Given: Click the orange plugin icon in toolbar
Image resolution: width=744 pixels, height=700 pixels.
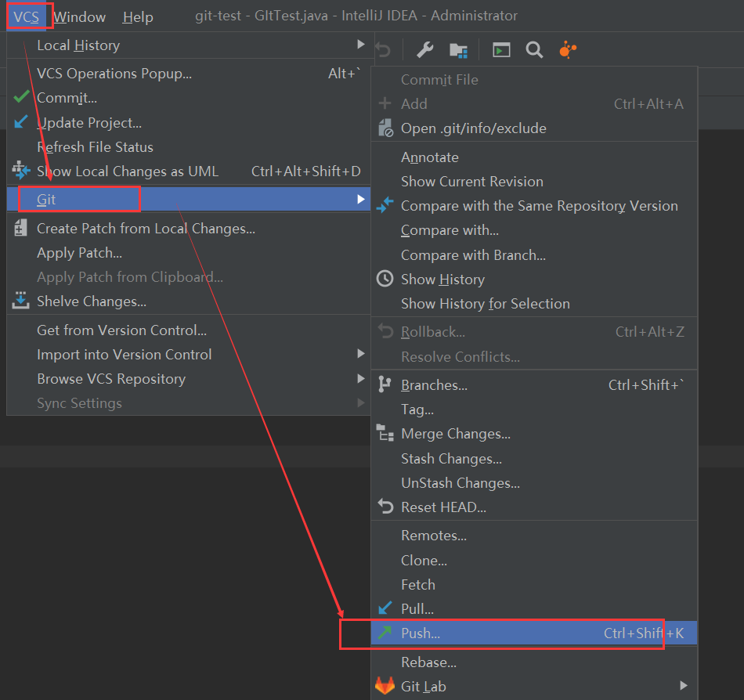Looking at the screenshot, I should (x=568, y=49).
